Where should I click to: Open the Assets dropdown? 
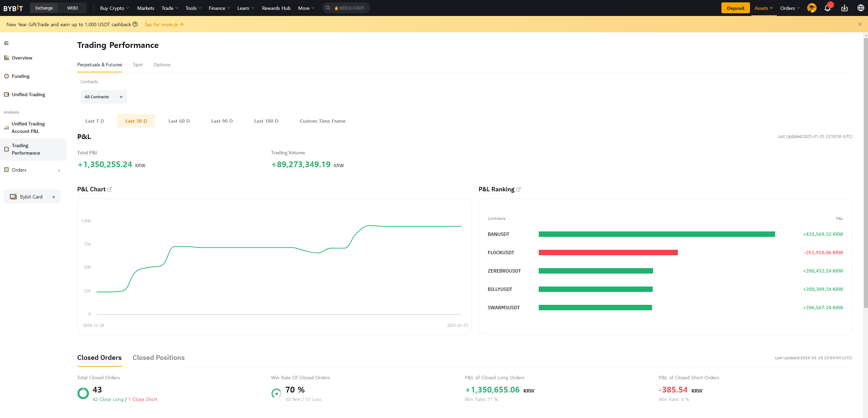pyautogui.click(x=764, y=8)
